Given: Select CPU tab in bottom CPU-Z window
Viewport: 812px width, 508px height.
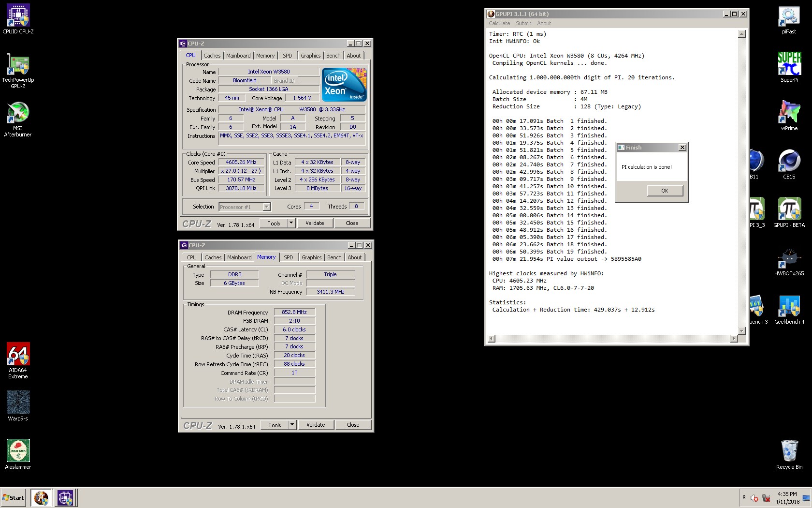Looking at the screenshot, I should pyautogui.click(x=192, y=257).
